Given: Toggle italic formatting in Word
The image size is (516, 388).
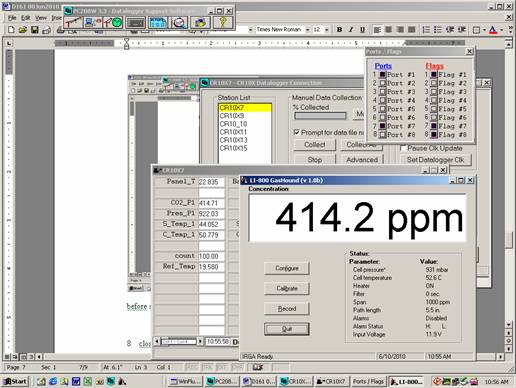Looking at the screenshot, I should [x=351, y=30].
